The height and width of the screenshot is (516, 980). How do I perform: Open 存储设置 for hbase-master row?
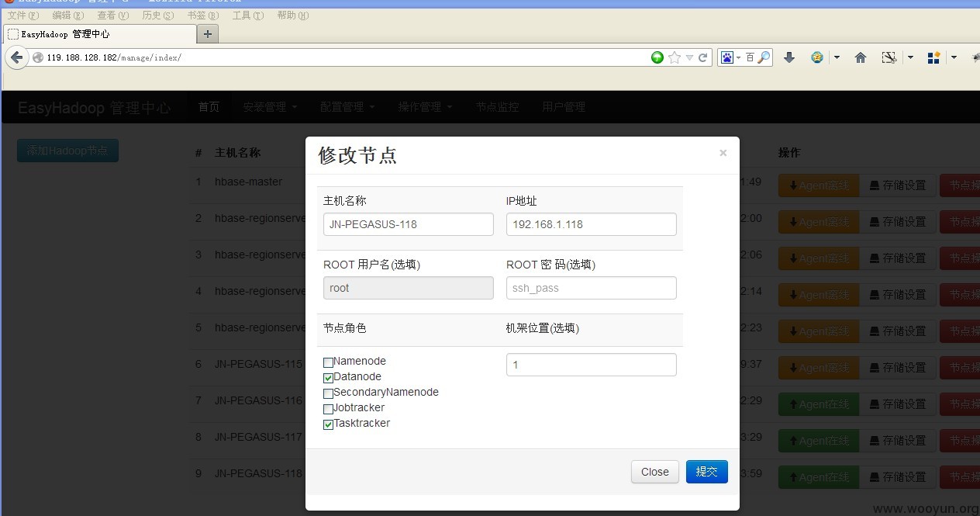(x=898, y=185)
